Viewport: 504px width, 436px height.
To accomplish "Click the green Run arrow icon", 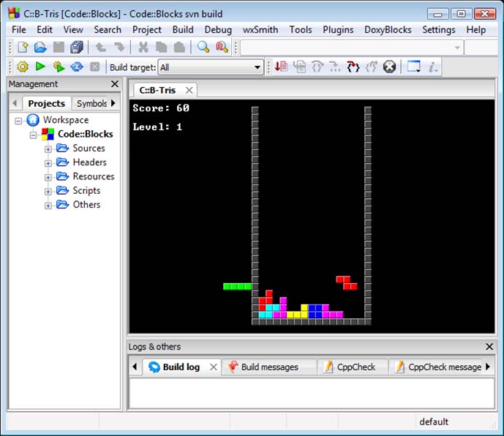I will click(40, 67).
